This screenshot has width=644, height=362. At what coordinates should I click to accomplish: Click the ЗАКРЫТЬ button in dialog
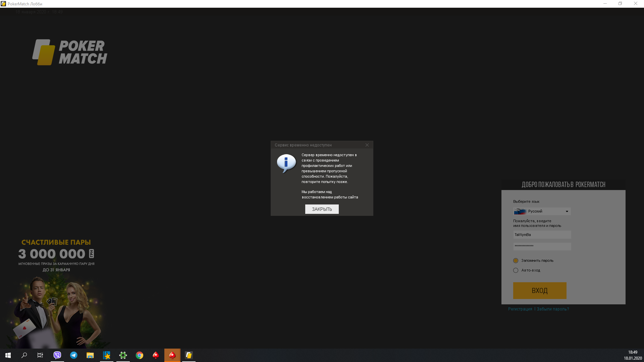point(322,209)
